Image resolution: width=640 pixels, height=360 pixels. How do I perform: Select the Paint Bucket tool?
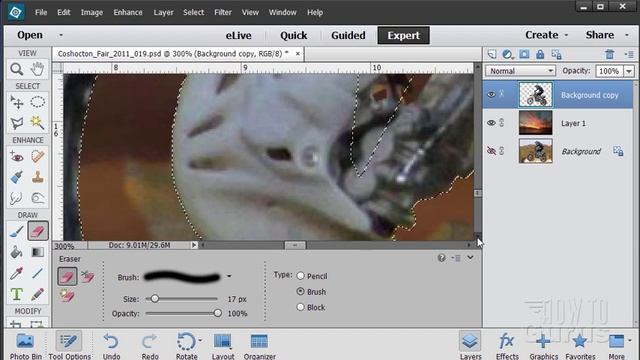[17, 252]
